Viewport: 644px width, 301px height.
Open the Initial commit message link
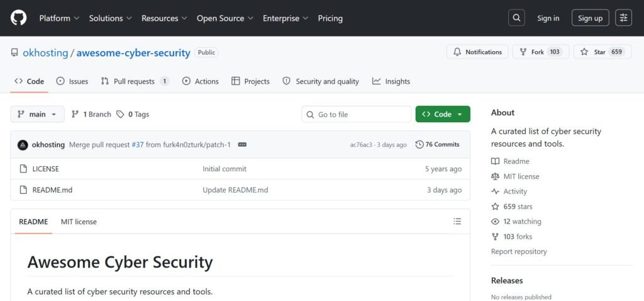point(225,169)
